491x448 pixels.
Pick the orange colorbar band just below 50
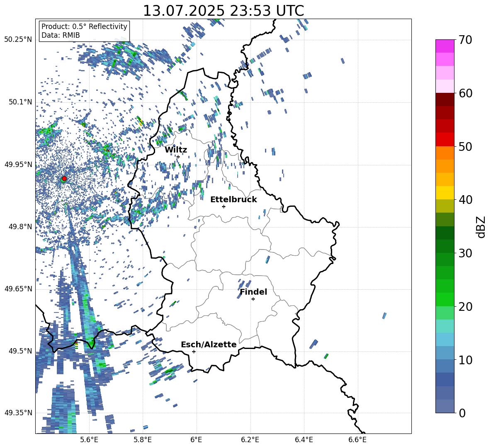coord(445,153)
